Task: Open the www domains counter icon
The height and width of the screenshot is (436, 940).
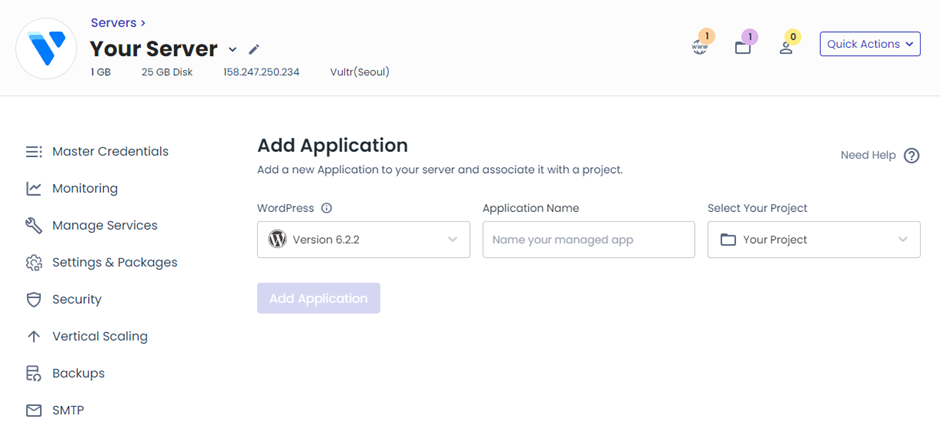Action: tap(700, 46)
